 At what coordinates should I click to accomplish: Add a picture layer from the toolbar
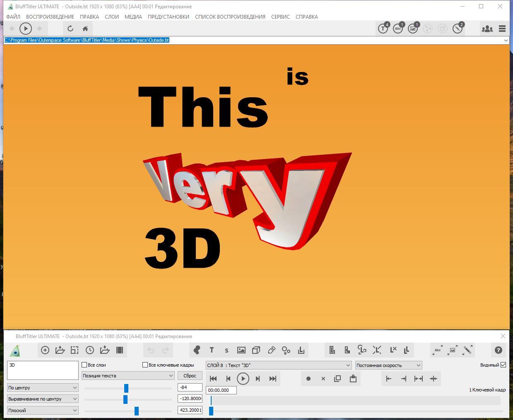coord(241,350)
